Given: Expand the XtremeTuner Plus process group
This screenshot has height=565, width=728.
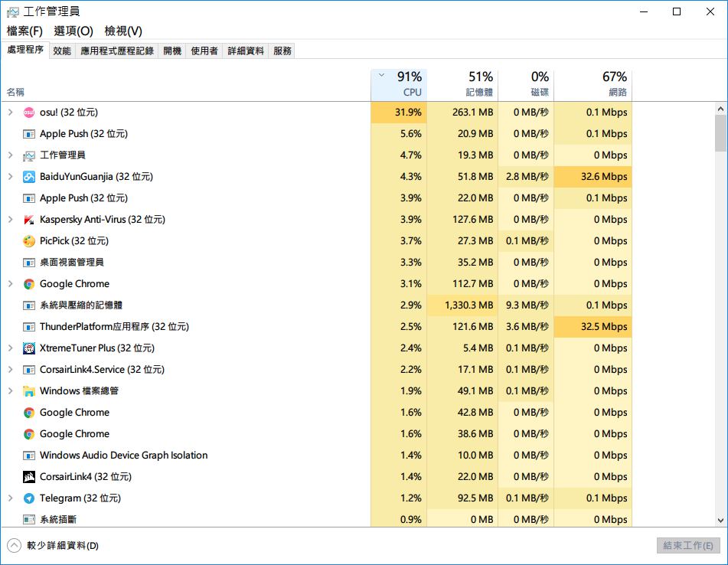Looking at the screenshot, I should (x=10, y=348).
